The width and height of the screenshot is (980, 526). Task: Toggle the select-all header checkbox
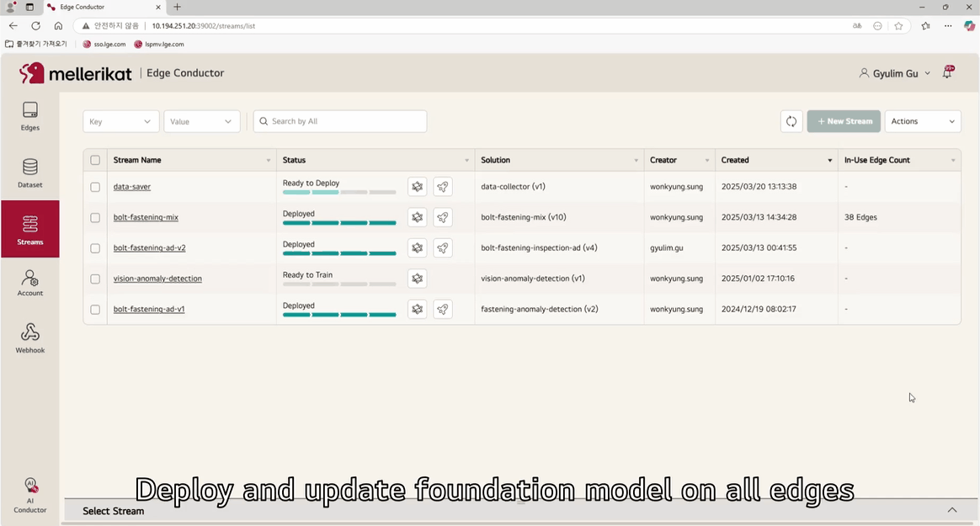click(95, 160)
